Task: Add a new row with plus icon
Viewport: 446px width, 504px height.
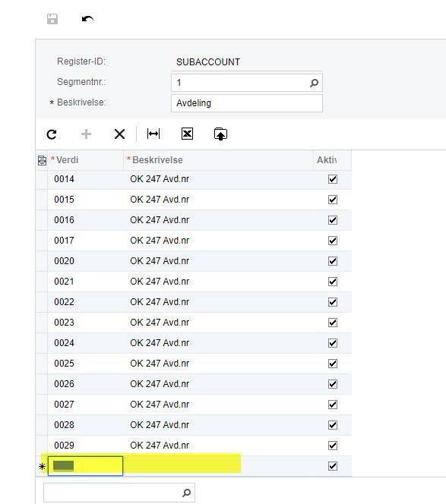Action: click(86, 134)
